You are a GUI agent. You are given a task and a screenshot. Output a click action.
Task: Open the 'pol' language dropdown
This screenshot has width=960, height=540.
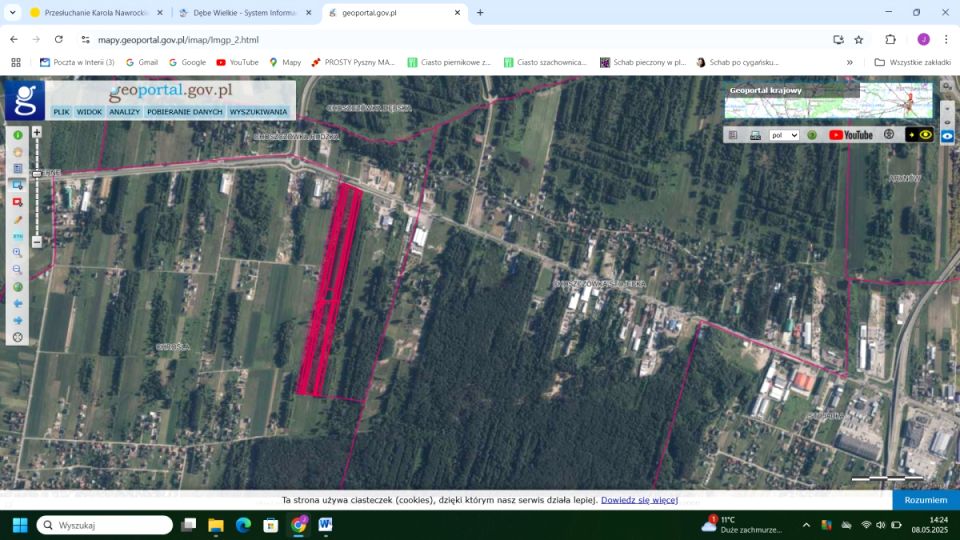pos(784,135)
